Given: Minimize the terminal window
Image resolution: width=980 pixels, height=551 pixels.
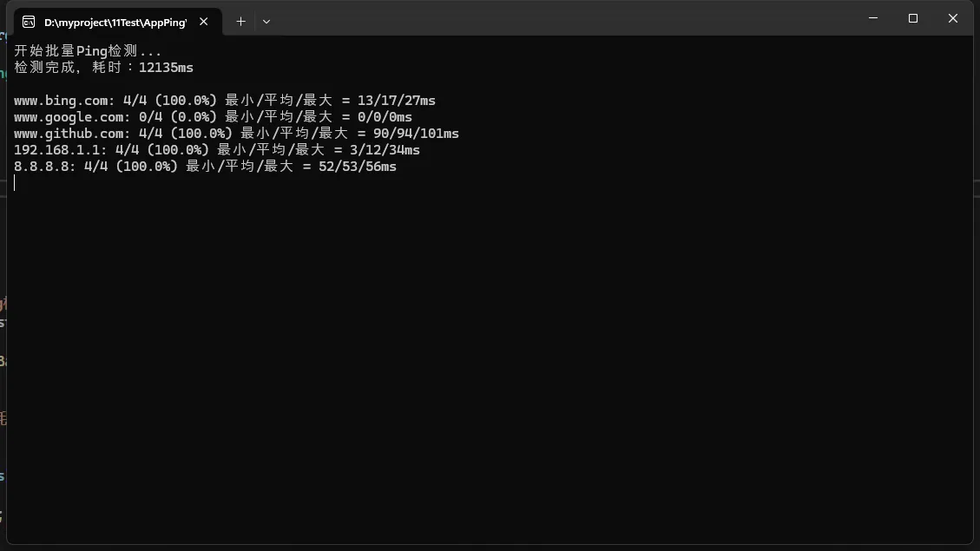Looking at the screenshot, I should 873,18.
